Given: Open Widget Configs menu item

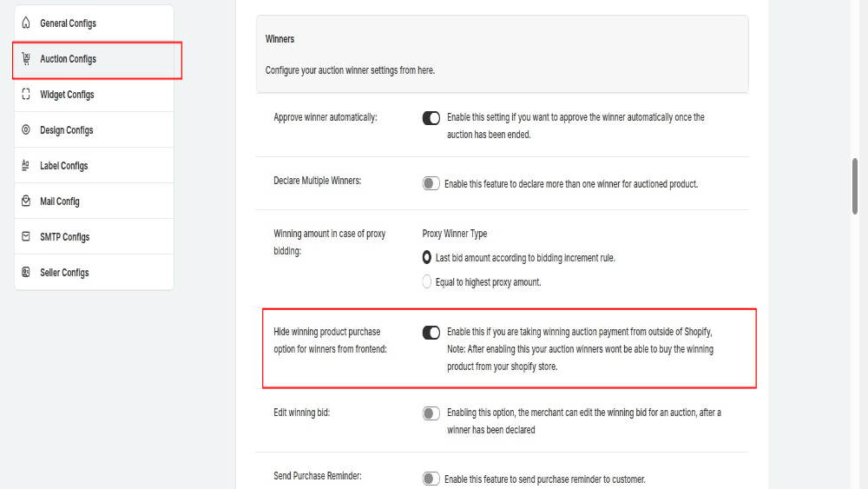Looking at the screenshot, I should tap(94, 94).
